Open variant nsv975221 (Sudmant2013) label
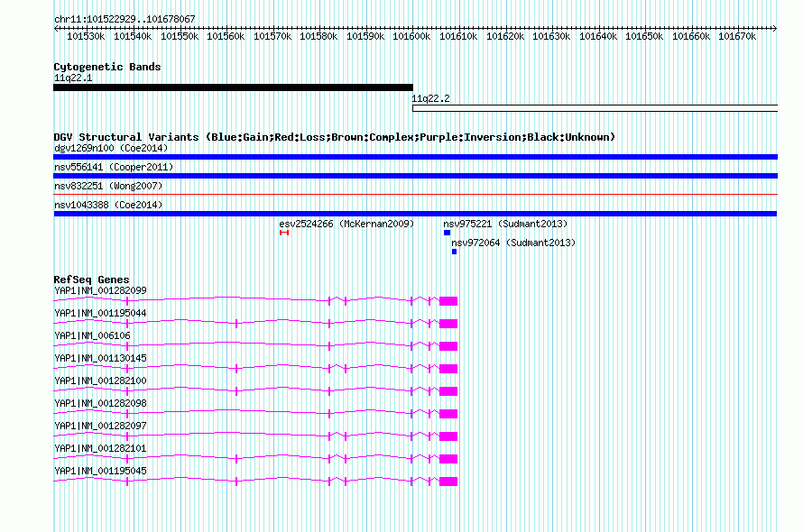This screenshot has width=803, height=532. pyautogui.click(x=505, y=224)
